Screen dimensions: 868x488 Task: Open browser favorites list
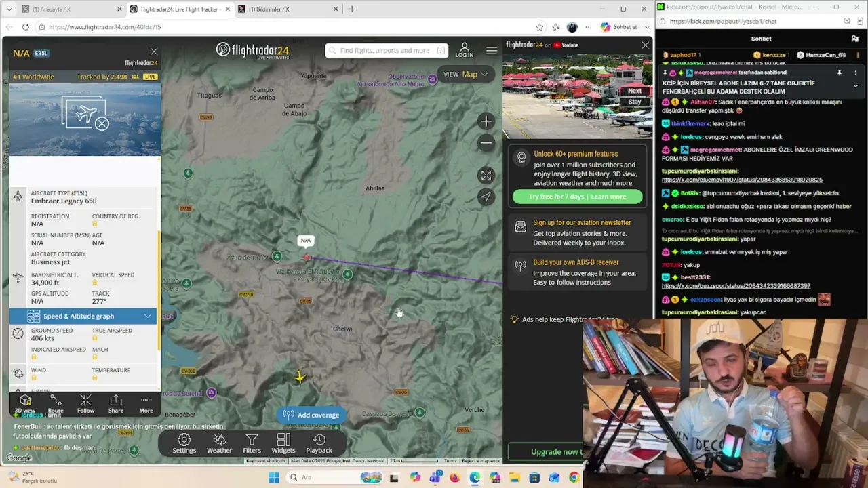(x=555, y=27)
